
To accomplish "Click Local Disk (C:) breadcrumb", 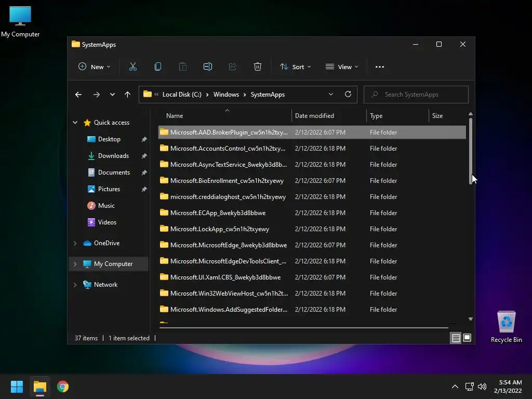I will click(182, 95).
